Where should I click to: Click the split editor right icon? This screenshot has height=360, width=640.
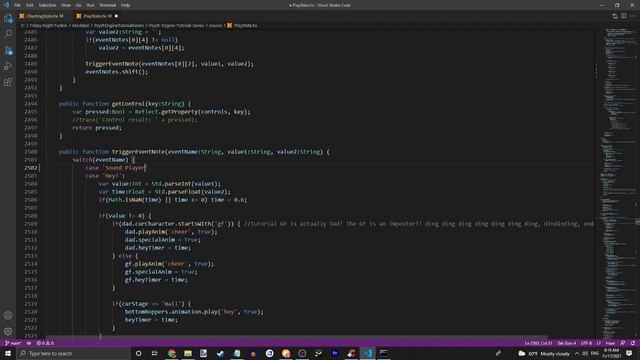pyautogui.click(x=624, y=16)
